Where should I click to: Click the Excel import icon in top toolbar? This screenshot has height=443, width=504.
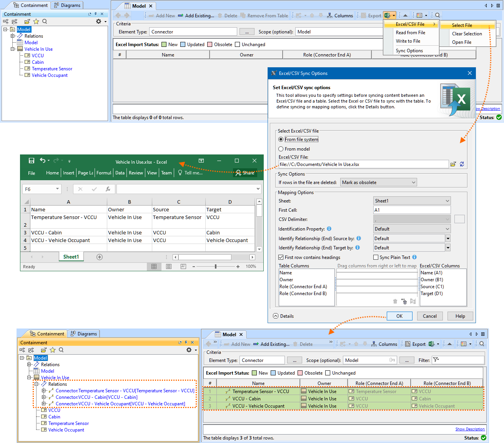(x=388, y=15)
